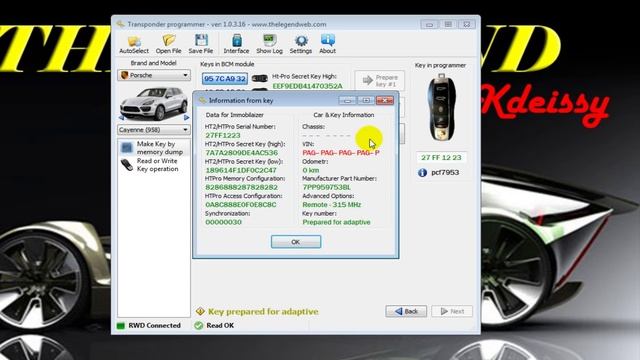This screenshot has width=640, height=360.
Task: Maximize the Information from key dialog
Action: (366, 100)
